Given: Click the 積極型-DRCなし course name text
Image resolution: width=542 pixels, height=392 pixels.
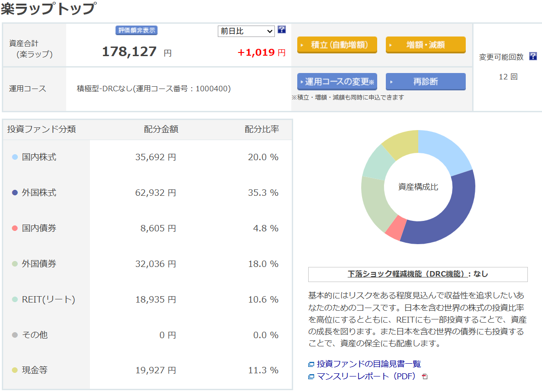Looking at the screenshot, I should pyautogui.click(x=154, y=89).
